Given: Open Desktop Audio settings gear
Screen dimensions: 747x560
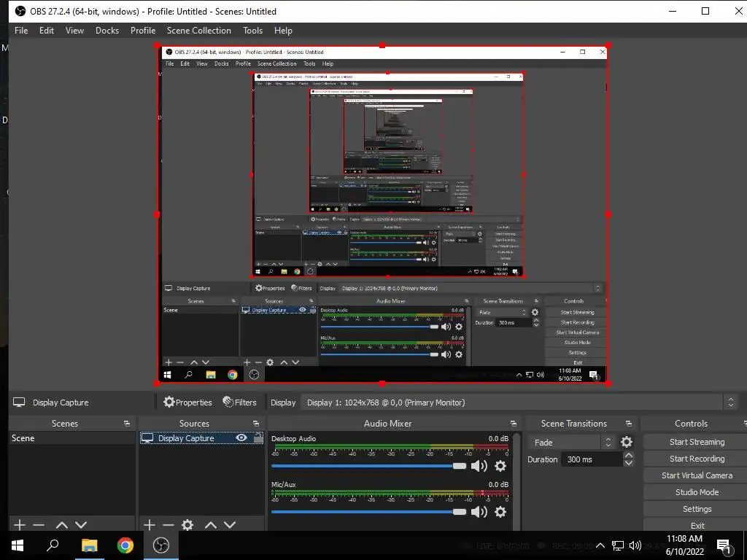Looking at the screenshot, I should 500,466.
